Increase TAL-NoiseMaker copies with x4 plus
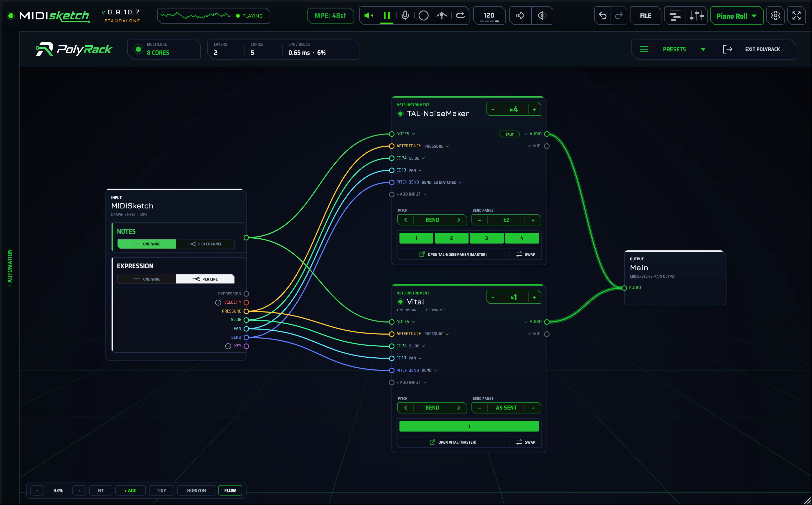The width and height of the screenshot is (812, 505). pos(534,110)
